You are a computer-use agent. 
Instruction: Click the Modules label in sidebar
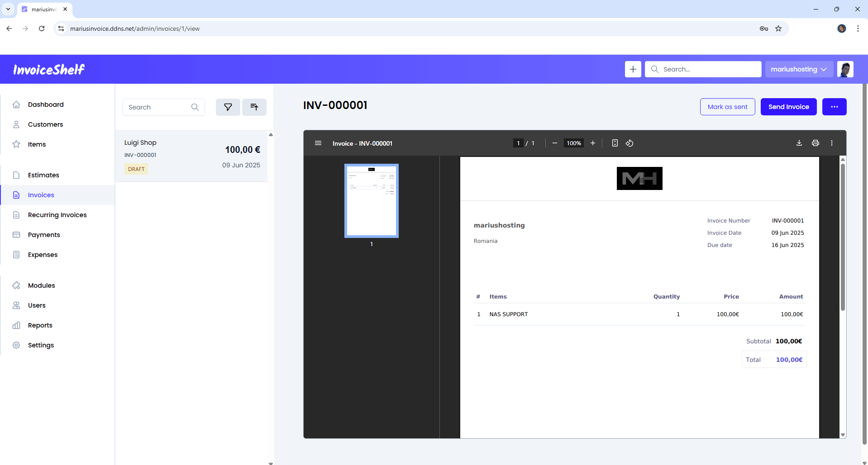pos(42,285)
